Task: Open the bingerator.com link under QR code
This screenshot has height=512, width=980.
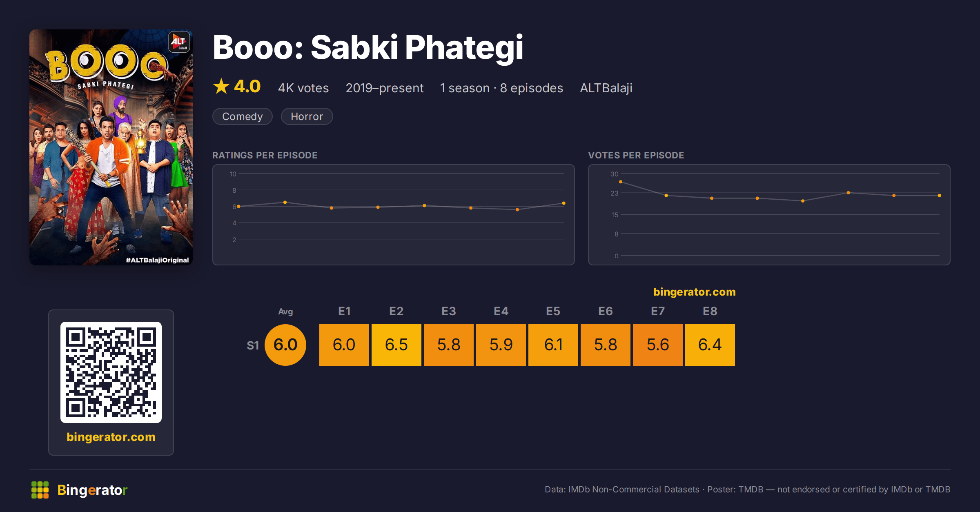Action: 111,437
